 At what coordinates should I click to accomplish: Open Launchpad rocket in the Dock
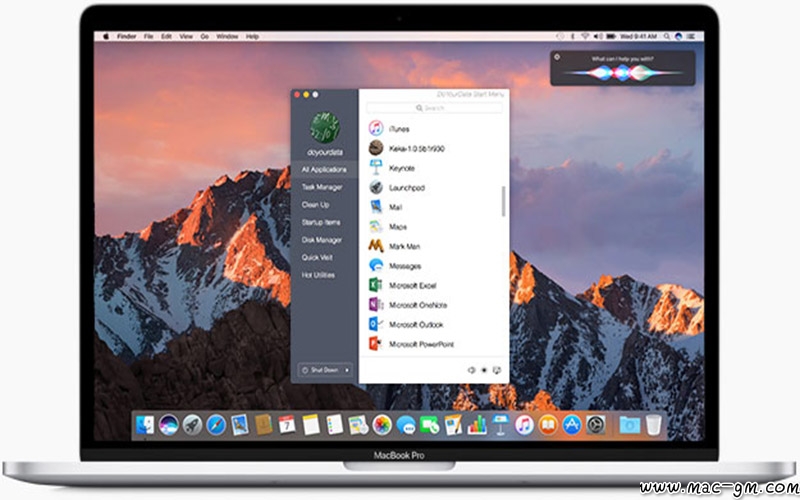tap(192, 424)
